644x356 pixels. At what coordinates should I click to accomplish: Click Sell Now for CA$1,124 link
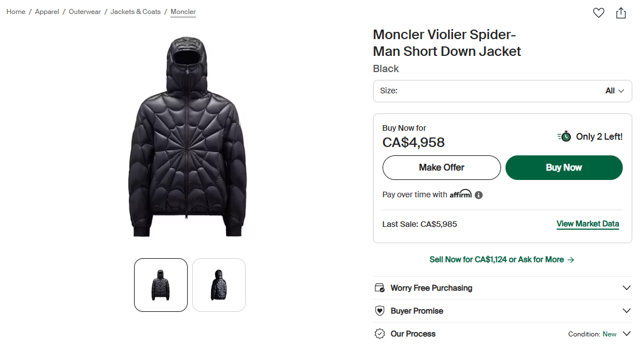(x=502, y=259)
